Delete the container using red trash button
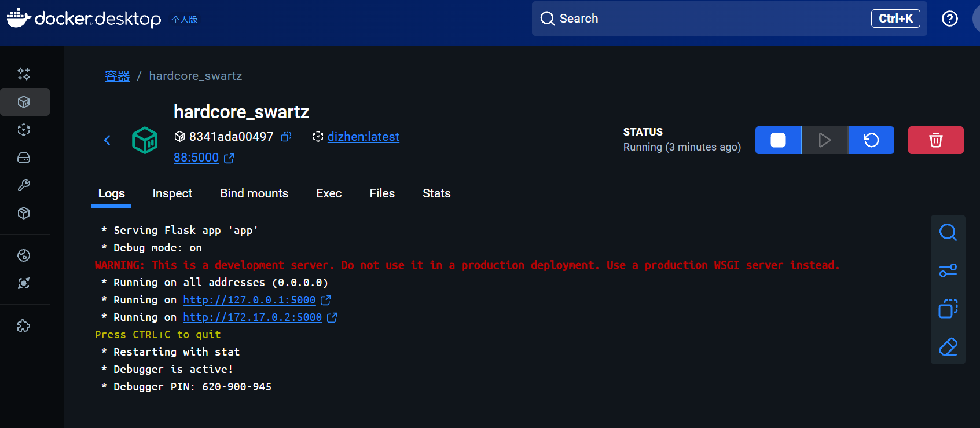The height and width of the screenshot is (428, 980). point(935,140)
